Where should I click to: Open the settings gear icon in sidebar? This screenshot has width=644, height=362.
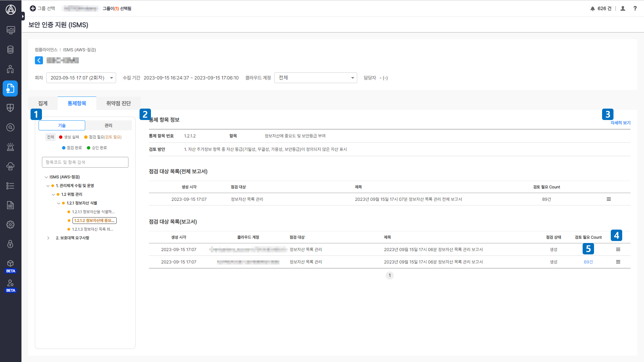tap(10, 225)
